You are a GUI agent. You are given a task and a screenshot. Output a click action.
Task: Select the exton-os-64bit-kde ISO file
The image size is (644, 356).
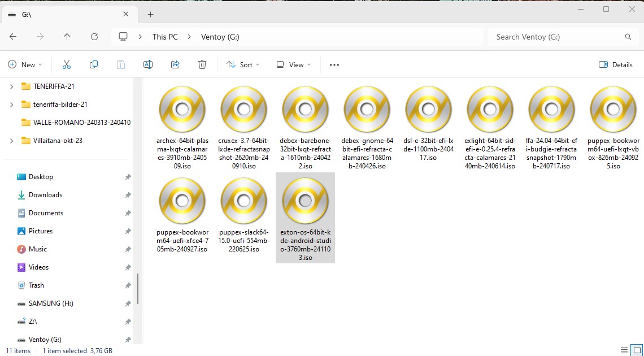(305, 218)
